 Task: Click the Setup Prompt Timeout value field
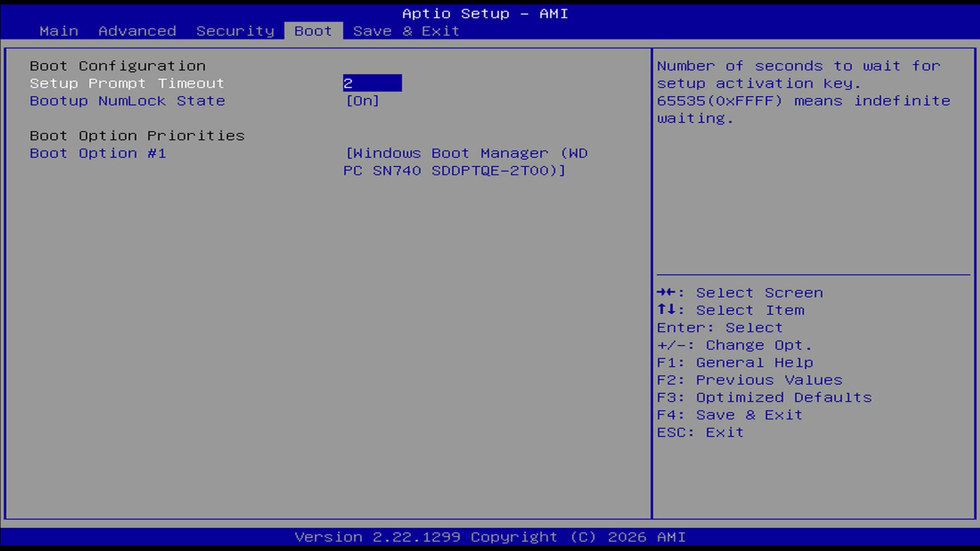coord(372,83)
